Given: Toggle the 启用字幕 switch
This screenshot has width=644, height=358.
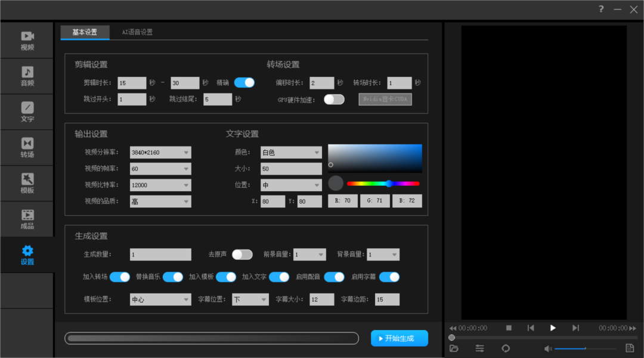Looking at the screenshot, I should point(389,277).
